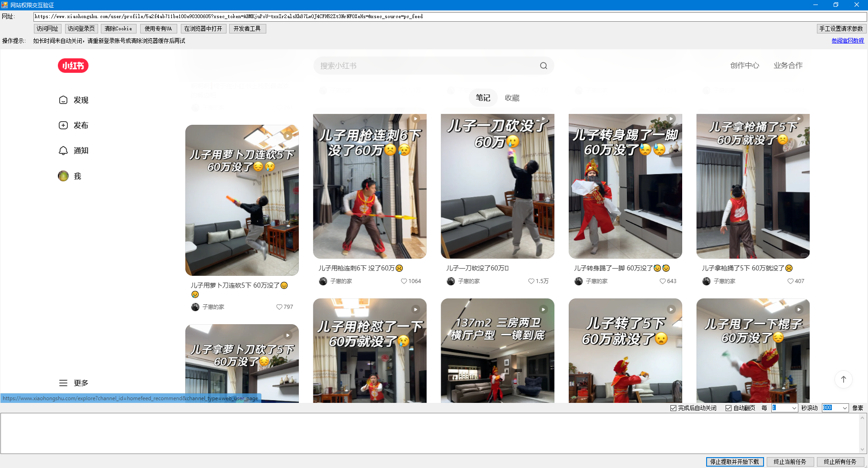The width and height of the screenshot is (868, 468).
Task: Like the post with 1064 likes
Action: 404,281
